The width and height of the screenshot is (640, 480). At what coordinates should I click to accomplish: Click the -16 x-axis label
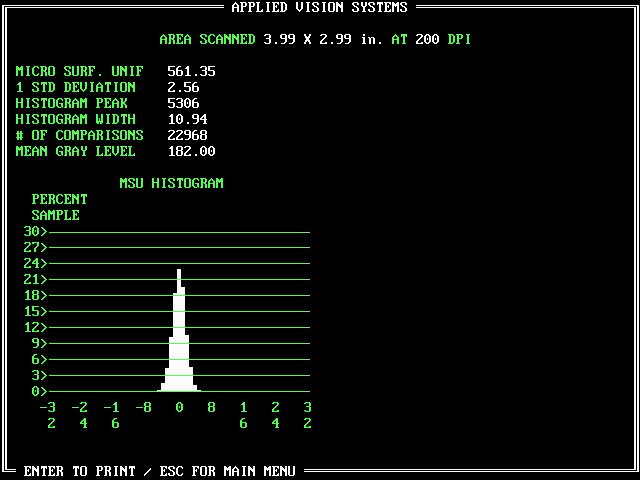(111, 415)
